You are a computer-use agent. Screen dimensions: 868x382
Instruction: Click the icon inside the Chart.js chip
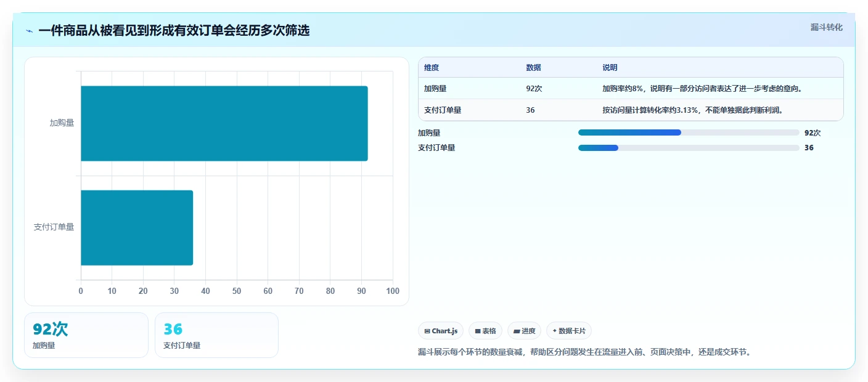click(x=427, y=331)
